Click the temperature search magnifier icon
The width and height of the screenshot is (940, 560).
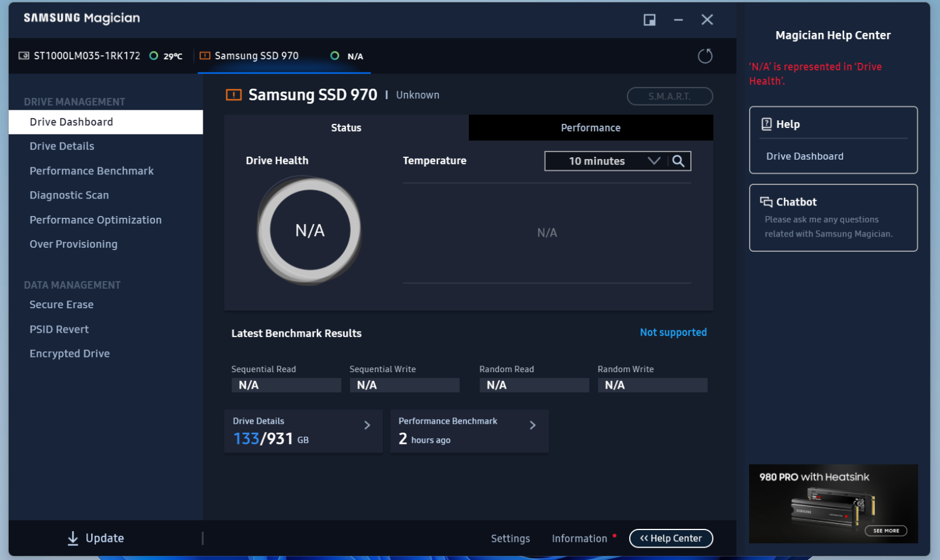[x=678, y=161]
